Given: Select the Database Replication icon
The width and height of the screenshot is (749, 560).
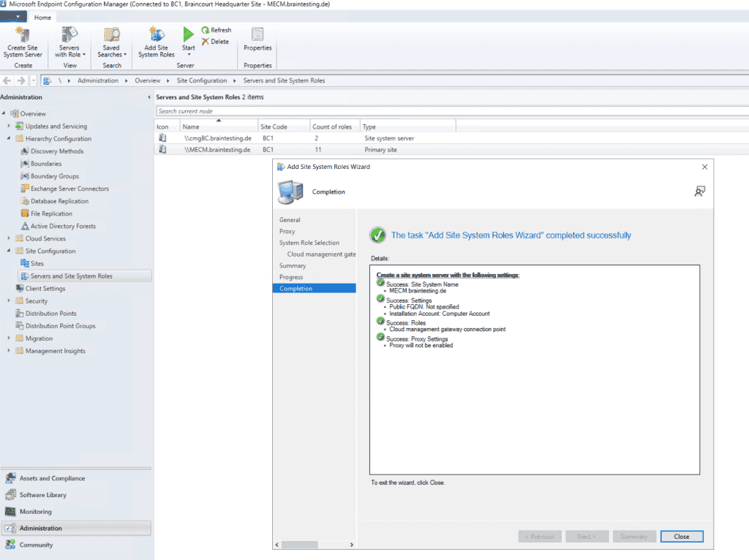Looking at the screenshot, I should point(26,200).
